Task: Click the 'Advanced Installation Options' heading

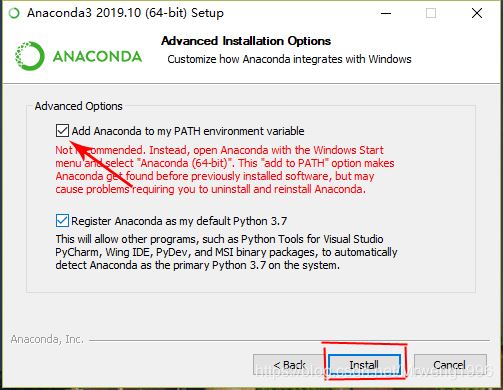Action: coord(246,41)
